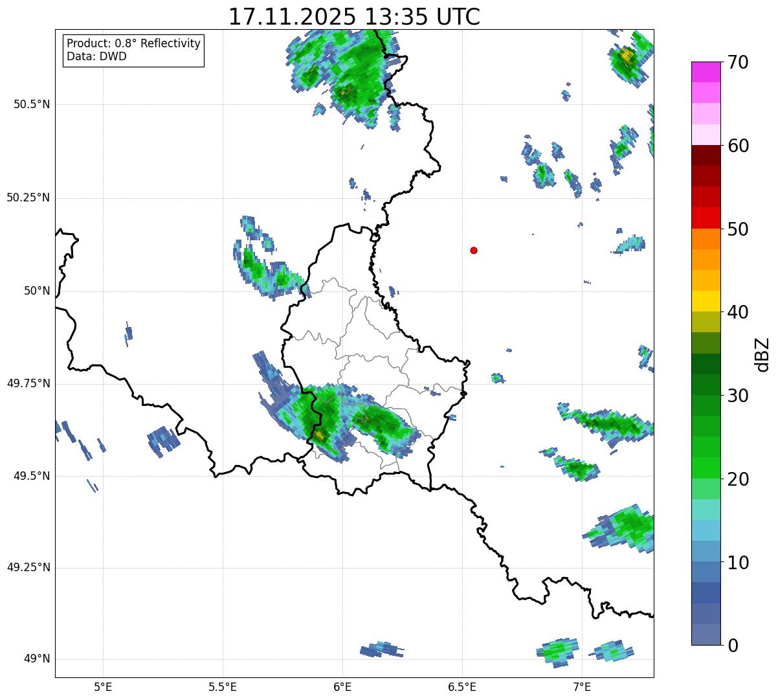Click the 49°N latitude label
Screen dimensions: 778x700
click(37, 659)
